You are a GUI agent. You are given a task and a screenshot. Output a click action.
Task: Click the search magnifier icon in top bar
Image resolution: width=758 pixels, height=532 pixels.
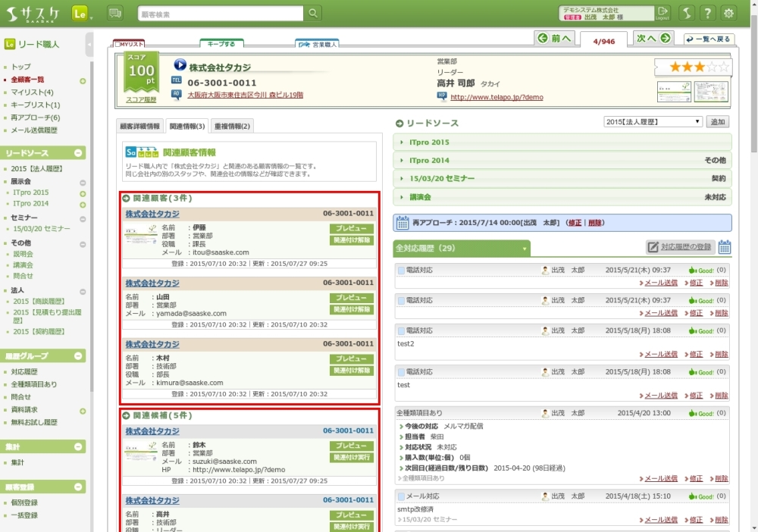click(313, 14)
